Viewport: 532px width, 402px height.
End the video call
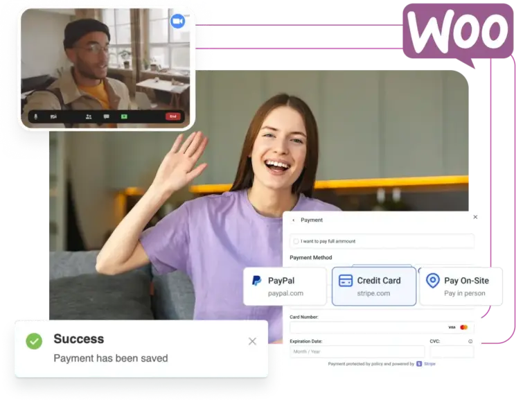[x=172, y=116]
